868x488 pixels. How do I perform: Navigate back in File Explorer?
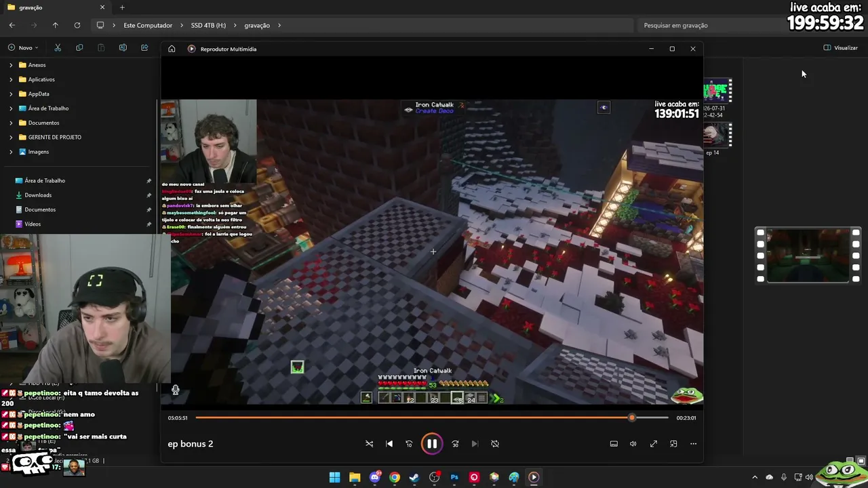tap(12, 25)
